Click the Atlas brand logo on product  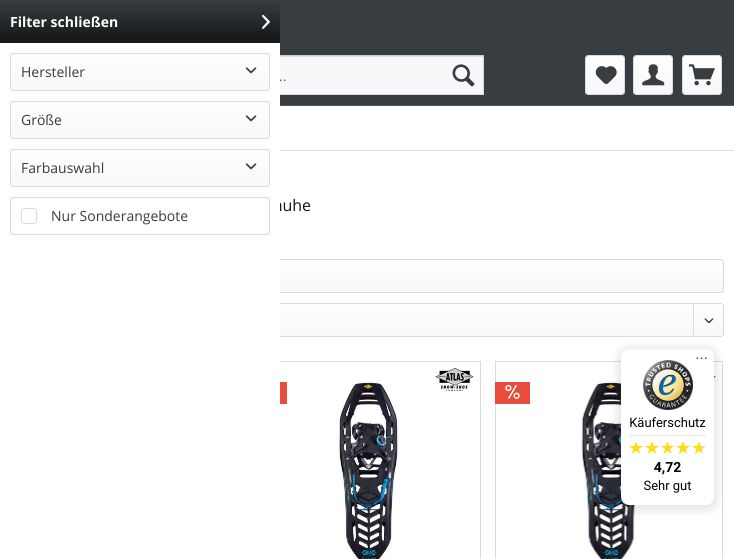(454, 379)
